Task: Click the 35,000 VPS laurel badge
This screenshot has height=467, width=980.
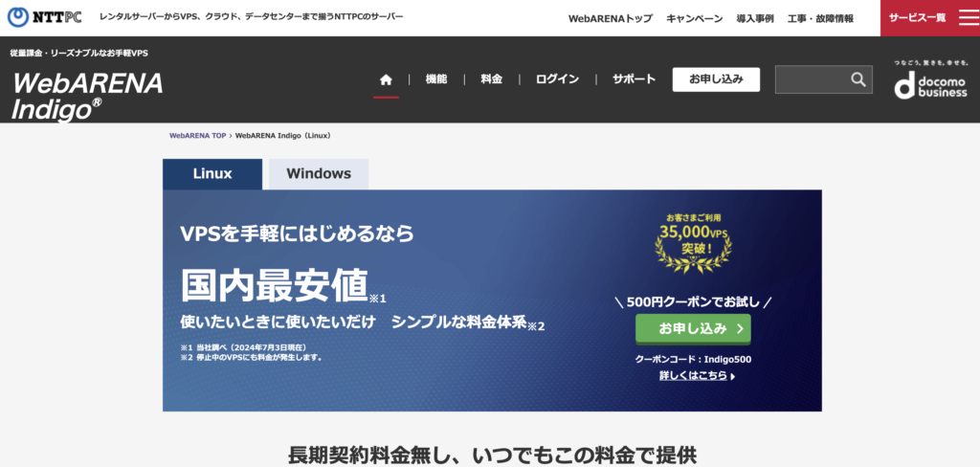Action: 693,242
